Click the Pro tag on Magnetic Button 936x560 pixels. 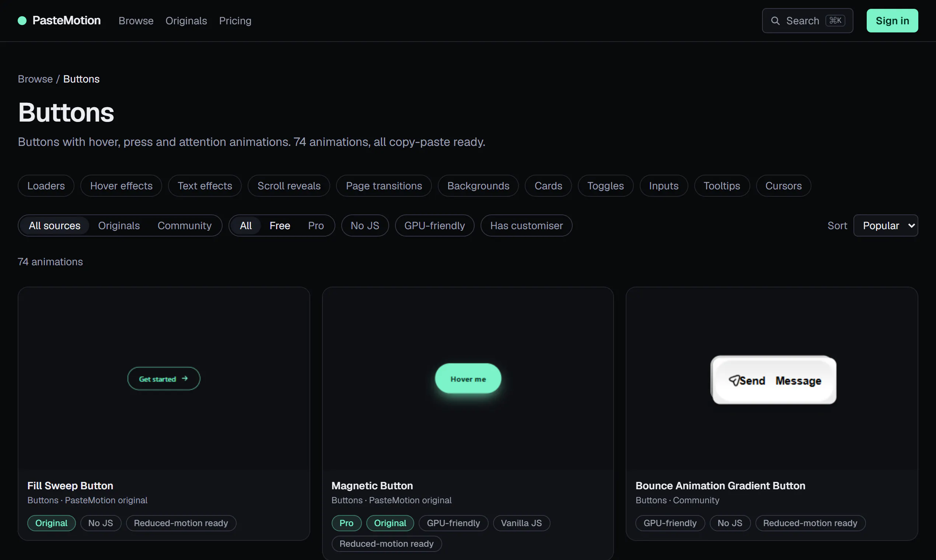[346, 523]
